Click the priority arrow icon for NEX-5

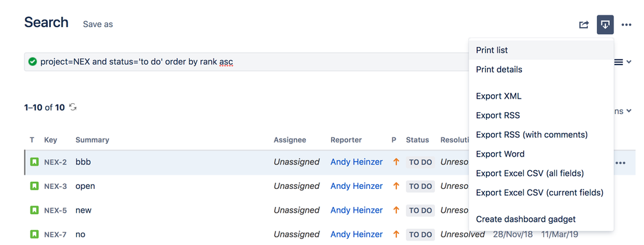pos(396,210)
